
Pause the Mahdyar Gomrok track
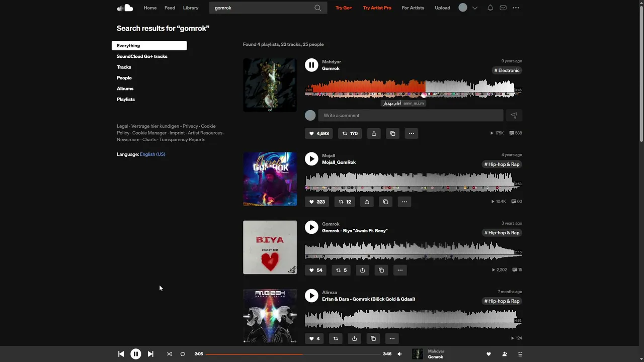coord(311,65)
